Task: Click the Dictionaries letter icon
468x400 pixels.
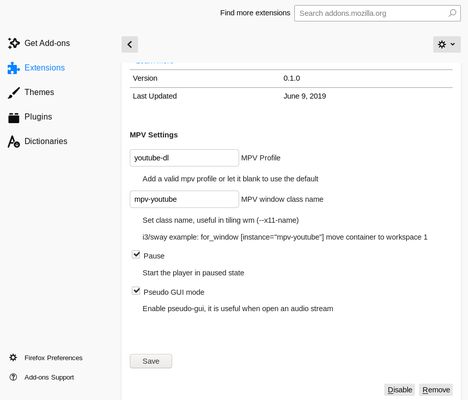Action: (x=14, y=142)
